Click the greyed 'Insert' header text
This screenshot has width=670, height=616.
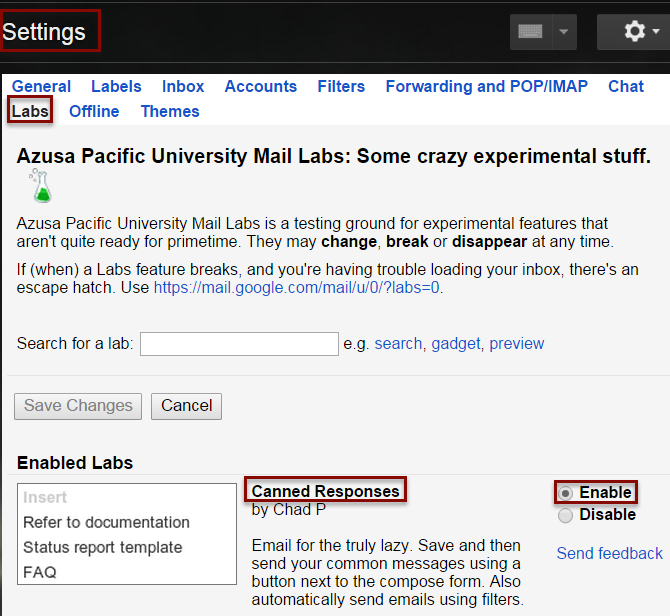tap(45, 497)
